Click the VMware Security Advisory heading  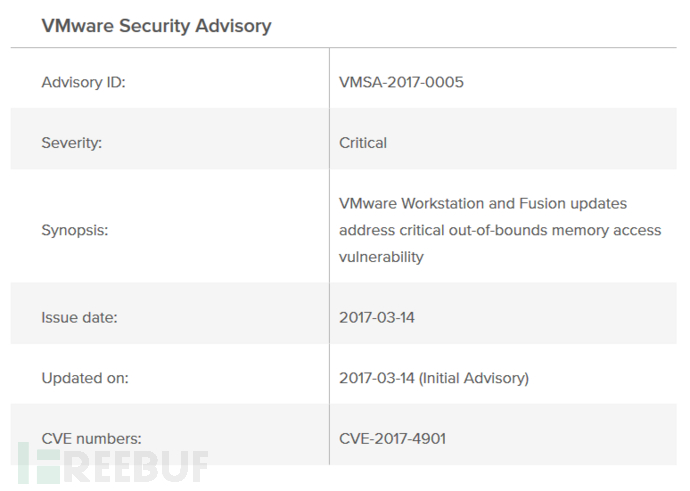pos(156,26)
